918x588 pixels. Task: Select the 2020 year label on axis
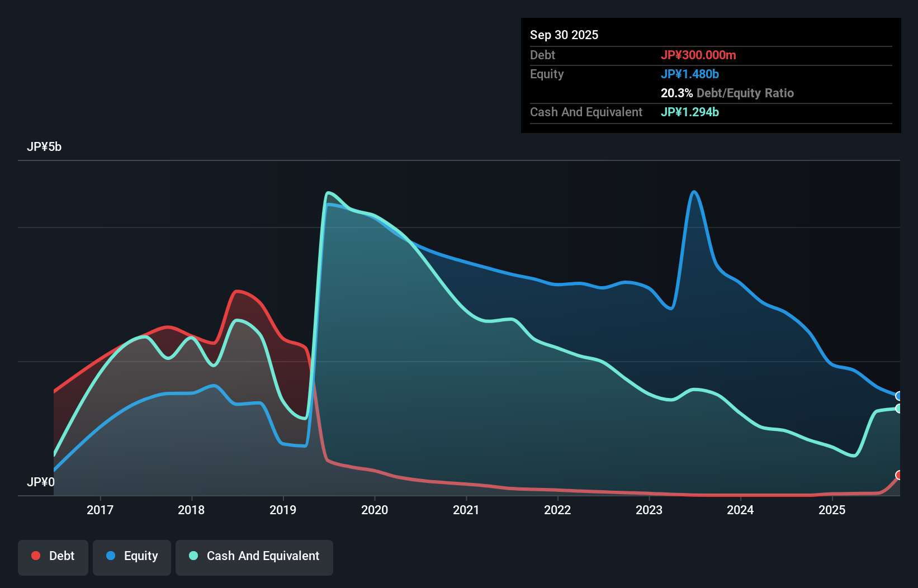pos(375,510)
